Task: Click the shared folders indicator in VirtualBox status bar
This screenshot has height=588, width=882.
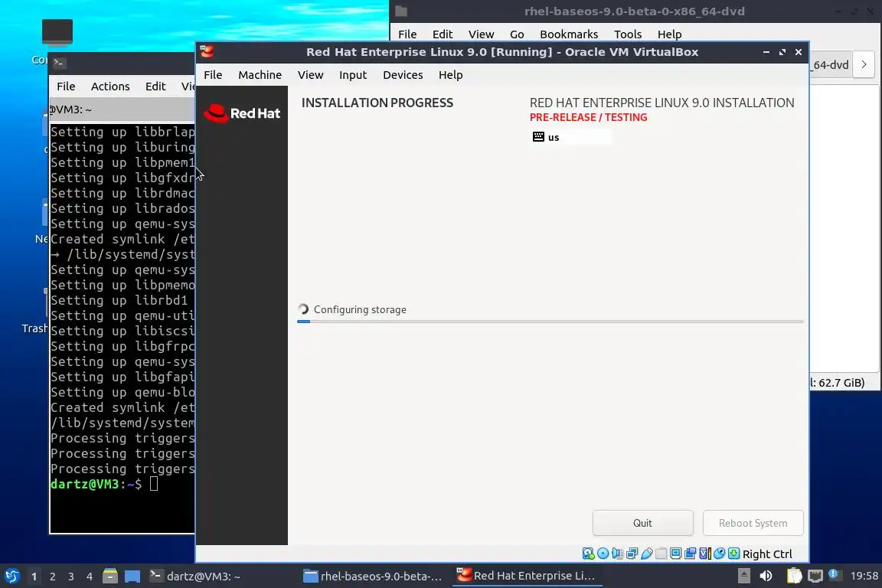Action: [661, 554]
